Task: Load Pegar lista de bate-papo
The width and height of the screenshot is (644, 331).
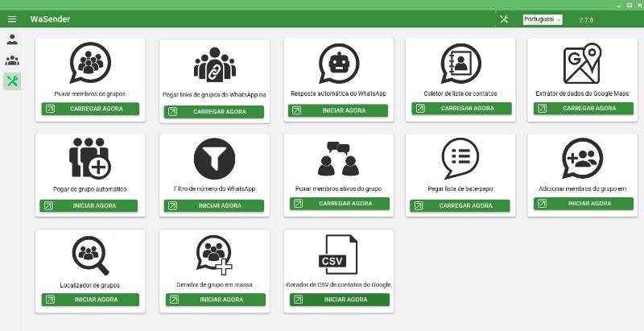Action: [x=460, y=205]
